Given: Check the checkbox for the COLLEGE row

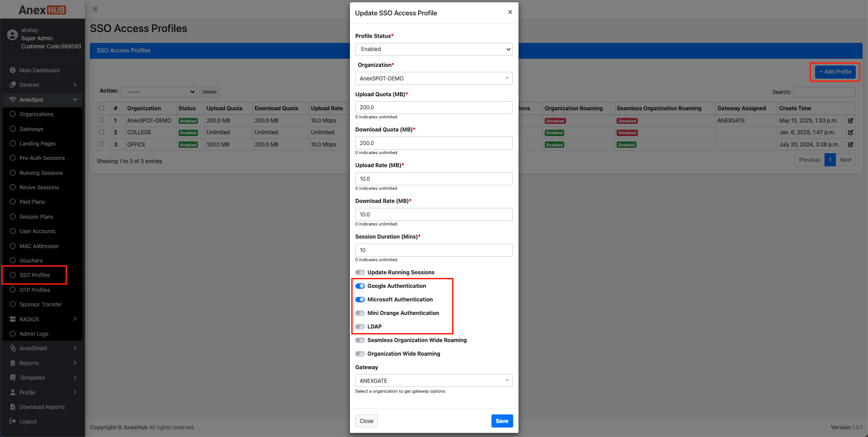Looking at the screenshot, I should [101, 132].
